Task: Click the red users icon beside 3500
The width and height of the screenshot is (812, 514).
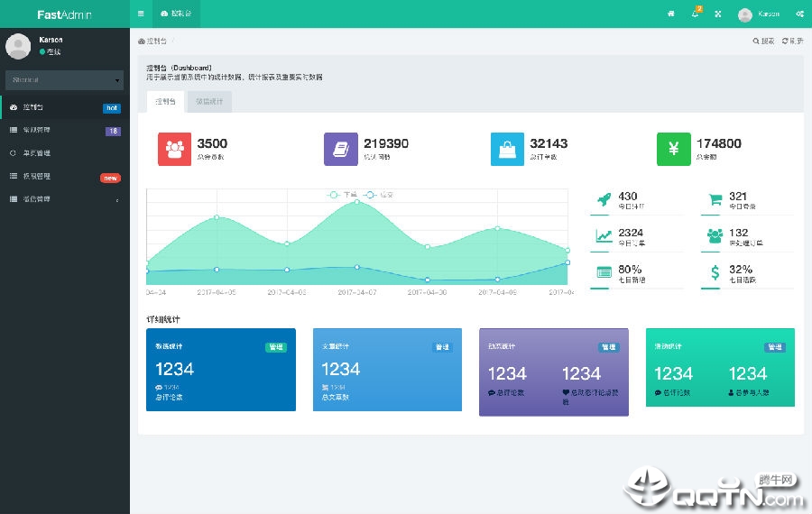Action: (174, 149)
